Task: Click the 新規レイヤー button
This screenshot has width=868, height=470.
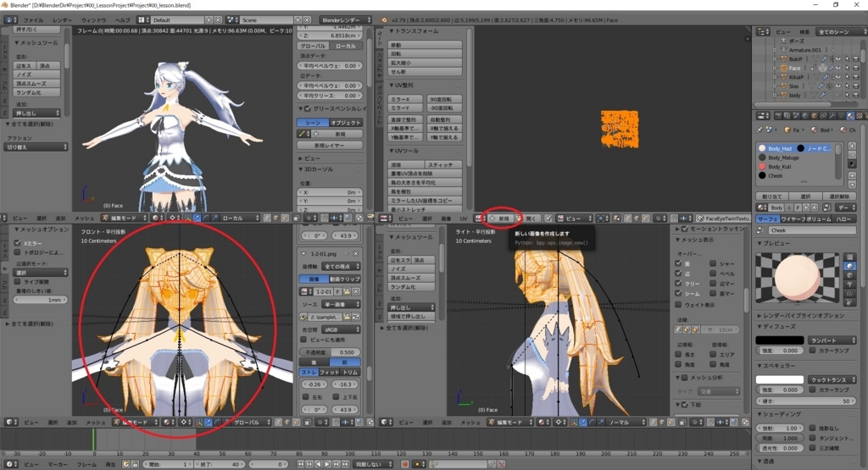Action: (330, 145)
